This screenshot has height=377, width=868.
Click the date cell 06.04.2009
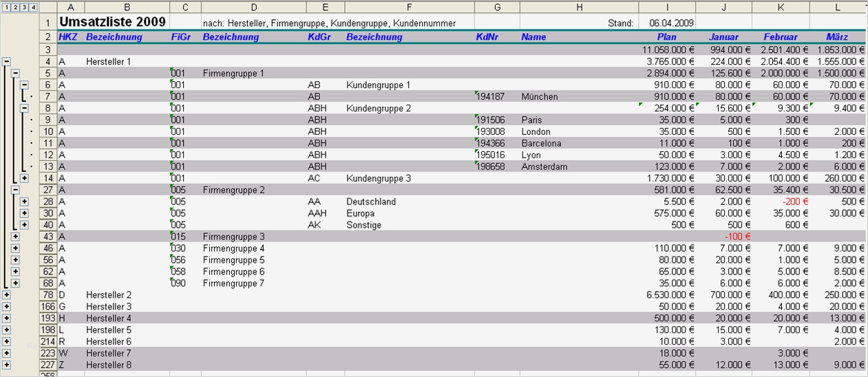click(667, 23)
